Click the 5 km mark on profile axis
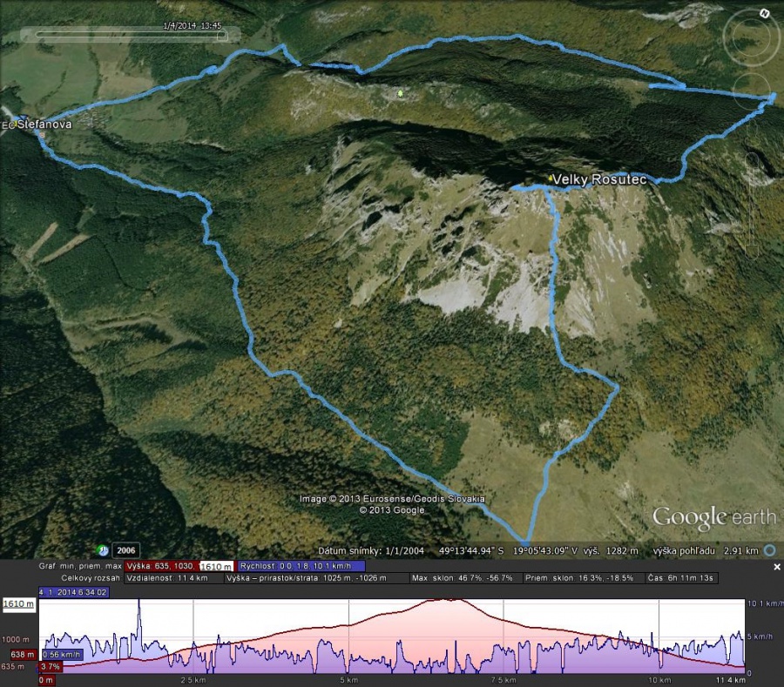784x687 pixels. [x=348, y=679]
